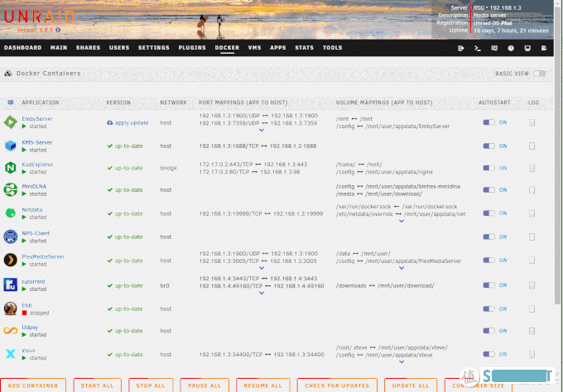Toggle autostart for KMS-Server

(488, 146)
